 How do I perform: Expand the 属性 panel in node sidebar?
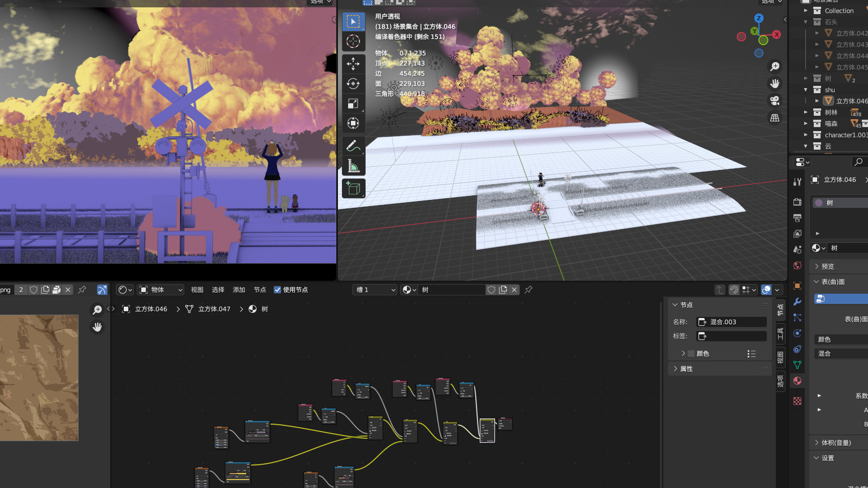pos(686,369)
